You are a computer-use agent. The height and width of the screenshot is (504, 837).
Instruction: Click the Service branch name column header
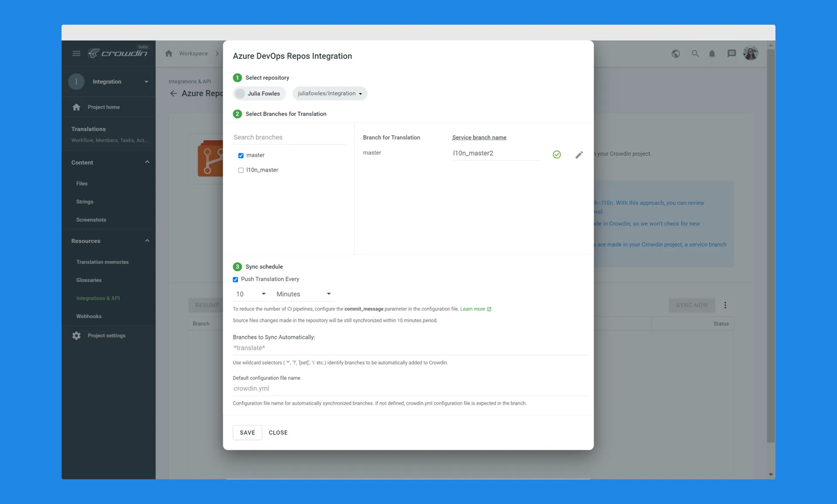(x=479, y=138)
